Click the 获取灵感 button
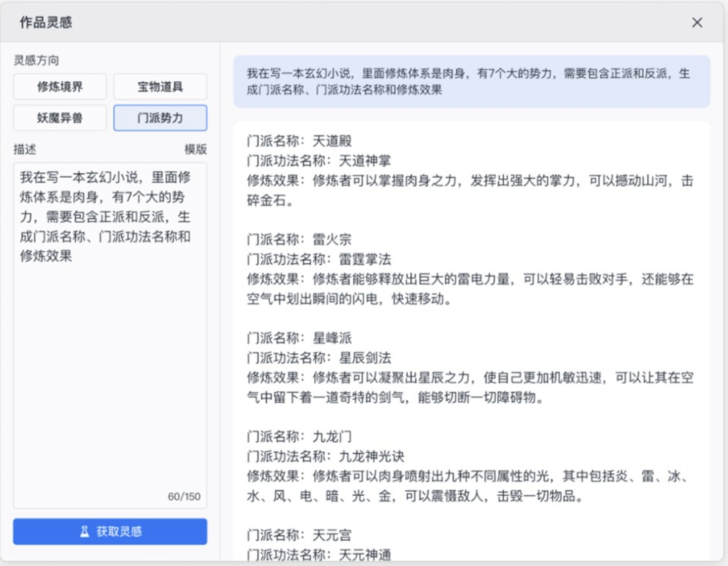Viewport: 728px width, 566px height. point(110,531)
